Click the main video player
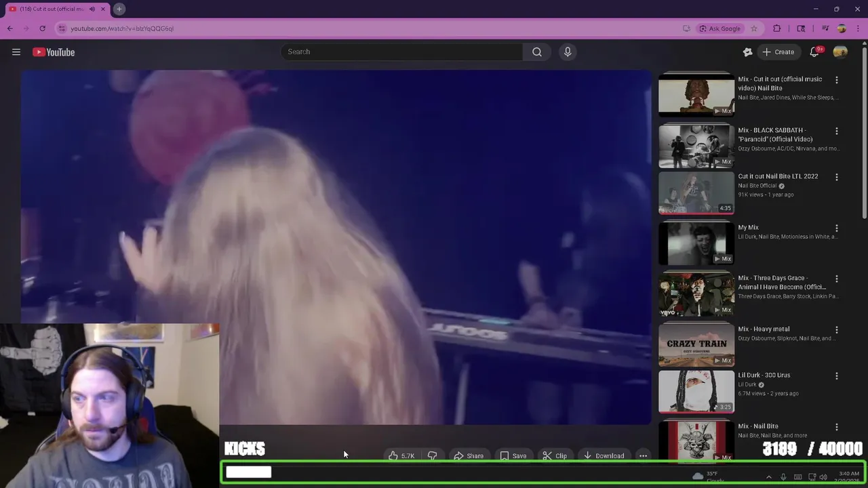Screen dimensions: 868x488 tap(336, 247)
